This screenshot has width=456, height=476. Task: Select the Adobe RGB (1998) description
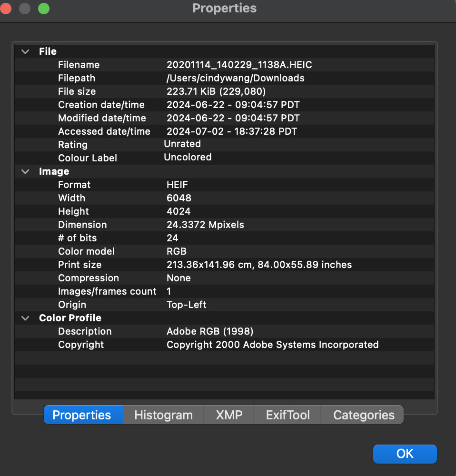(209, 331)
